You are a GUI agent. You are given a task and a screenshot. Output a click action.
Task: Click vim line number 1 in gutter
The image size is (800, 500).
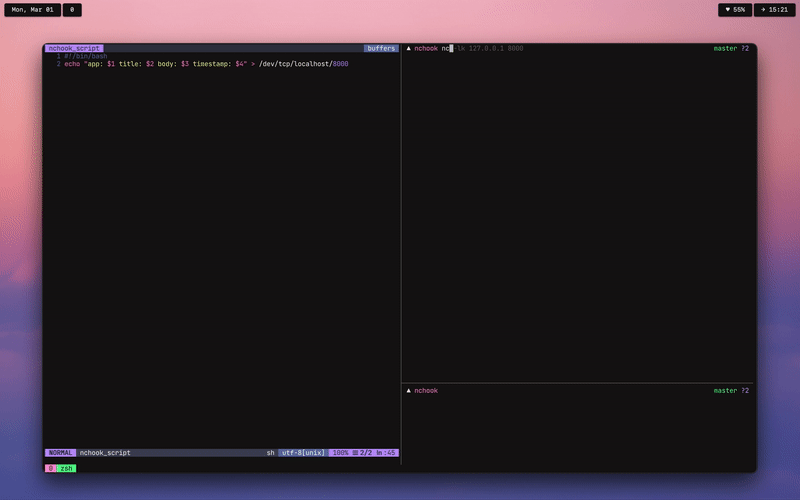coord(59,56)
